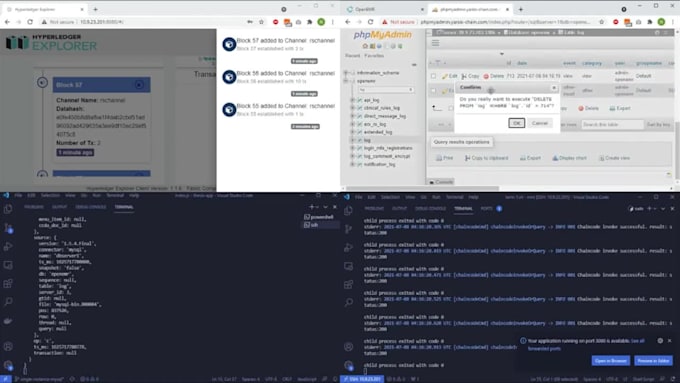The image size is (680, 383).
Task: Select the ssh terminal in left VS Code
Action: pos(312,225)
